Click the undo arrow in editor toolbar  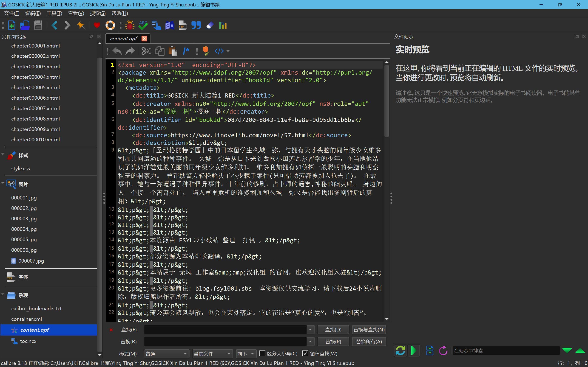pyautogui.click(x=117, y=51)
